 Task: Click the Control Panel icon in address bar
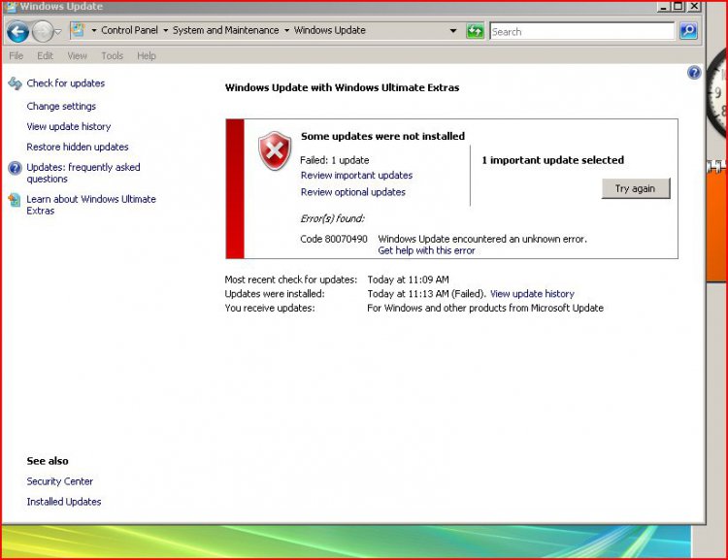coord(78,31)
